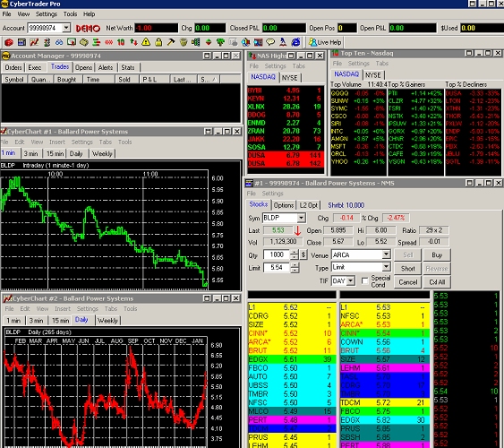Click the hammer toolbar icon

pyautogui.click(x=171, y=42)
